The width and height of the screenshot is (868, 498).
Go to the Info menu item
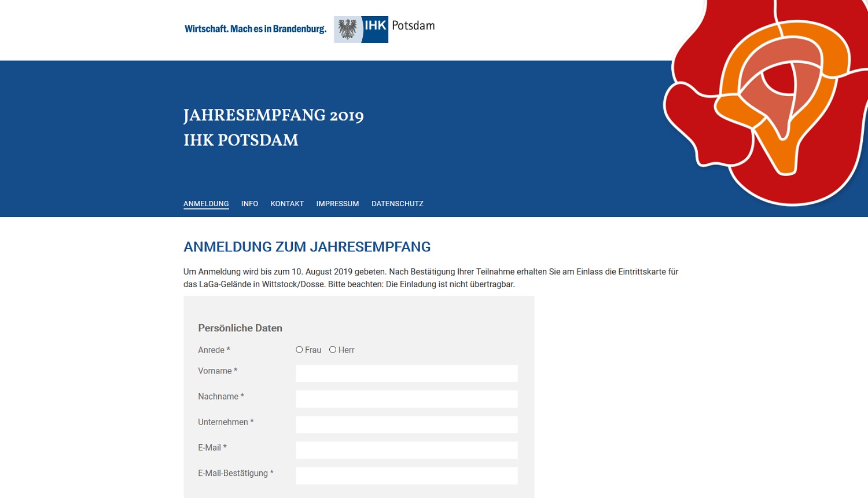click(249, 204)
